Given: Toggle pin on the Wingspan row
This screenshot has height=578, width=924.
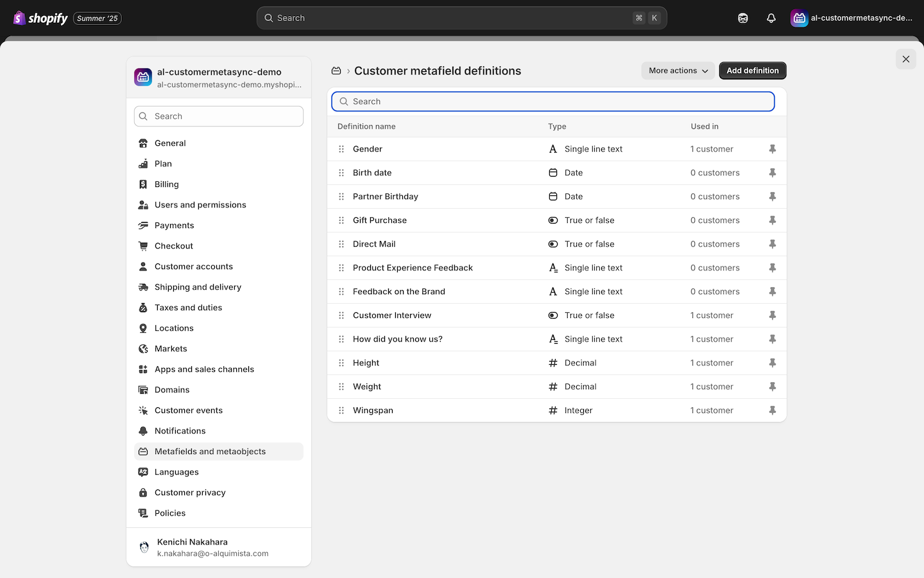Looking at the screenshot, I should [773, 410].
